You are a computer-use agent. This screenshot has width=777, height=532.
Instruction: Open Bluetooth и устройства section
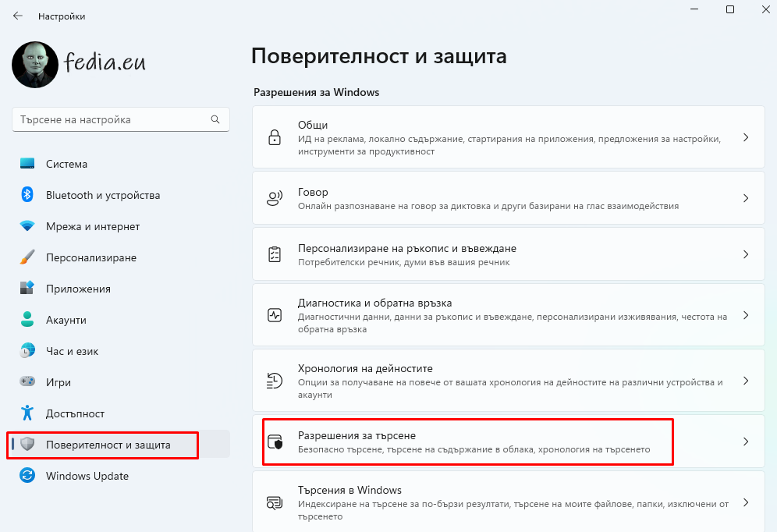[x=120, y=195]
